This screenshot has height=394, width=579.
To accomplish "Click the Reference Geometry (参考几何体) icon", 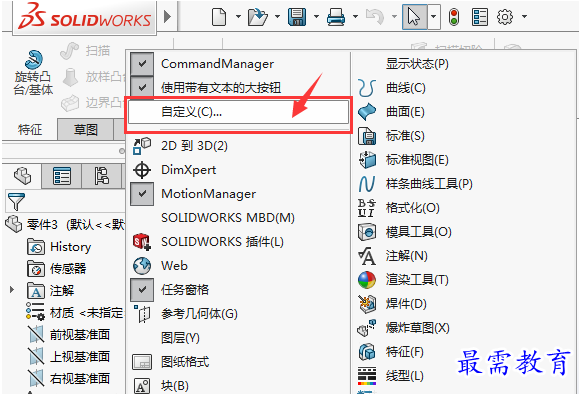I will 142,314.
